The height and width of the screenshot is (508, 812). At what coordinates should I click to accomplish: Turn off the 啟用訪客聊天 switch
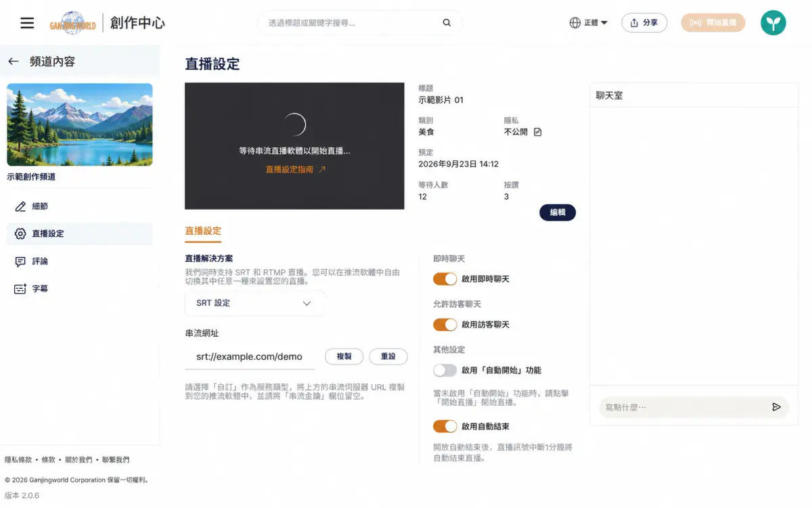pyautogui.click(x=445, y=325)
